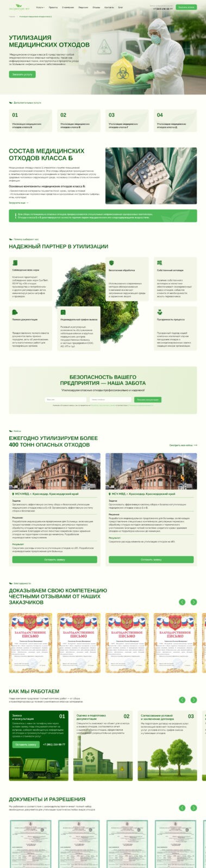
Task: Click the Индивидуальный график вывоза calendar icon
Action: coord(63,312)
